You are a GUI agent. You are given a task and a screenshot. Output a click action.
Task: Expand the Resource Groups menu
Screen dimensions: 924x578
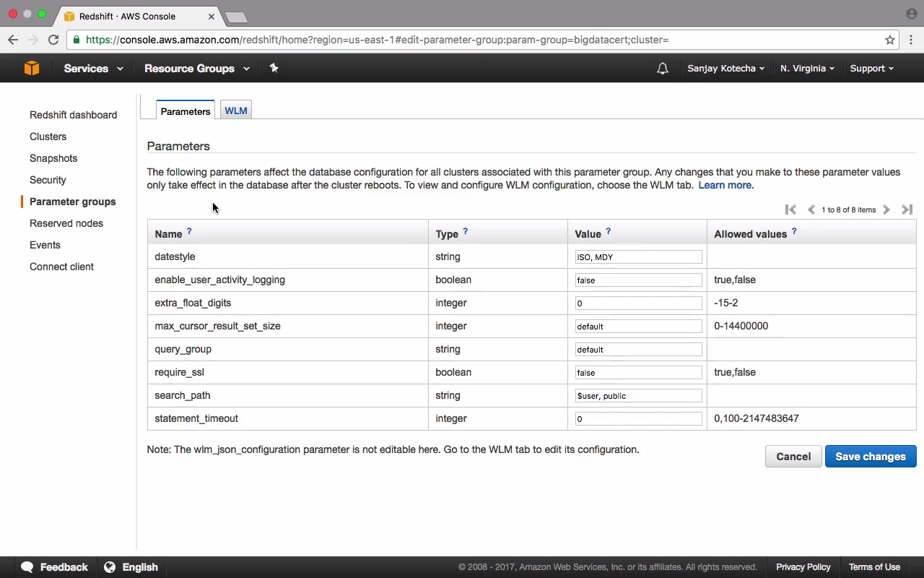coord(196,69)
